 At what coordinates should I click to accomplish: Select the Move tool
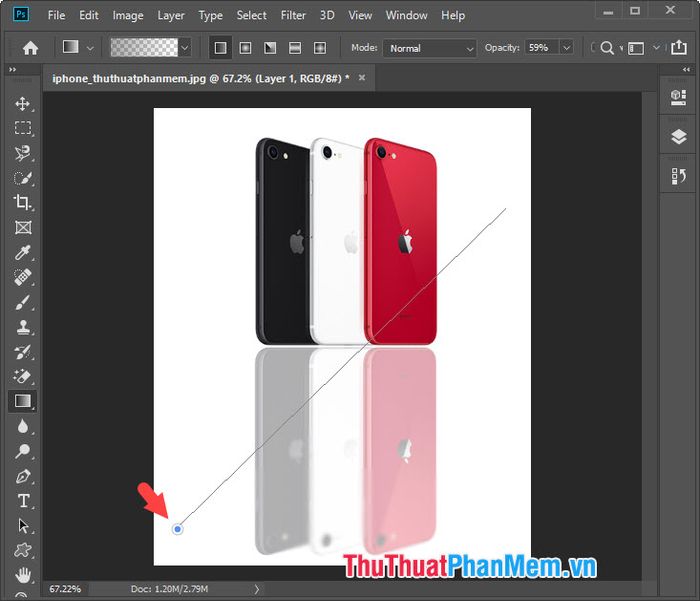22,104
